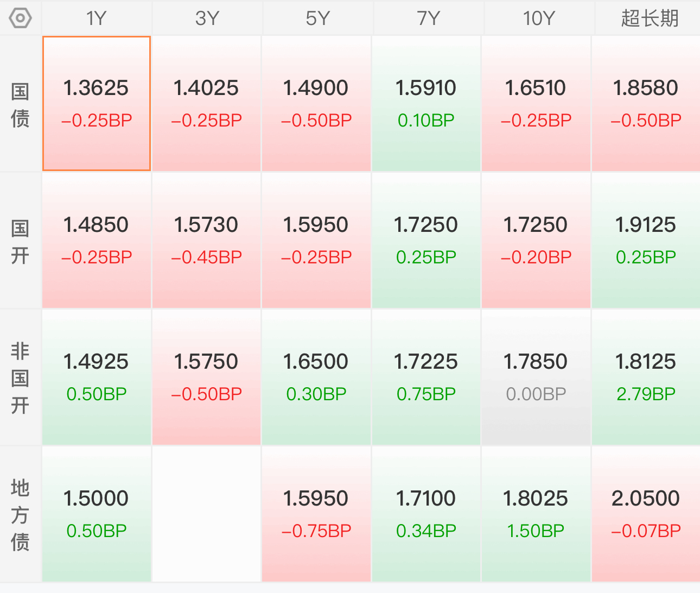
Task: Click 国开 3Y cell with 1.5730
Action: pos(206,241)
